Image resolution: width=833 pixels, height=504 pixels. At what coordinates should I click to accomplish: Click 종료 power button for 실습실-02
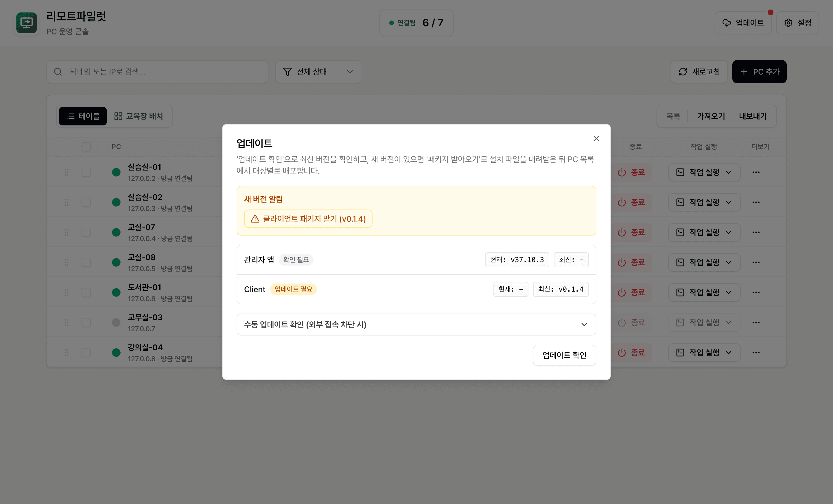631,202
